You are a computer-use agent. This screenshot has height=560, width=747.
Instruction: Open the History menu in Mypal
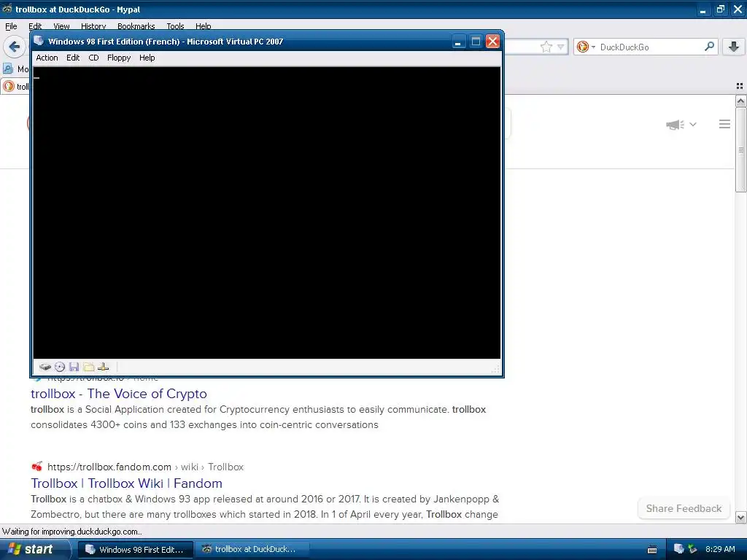pyautogui.click(x=93, y=26)
